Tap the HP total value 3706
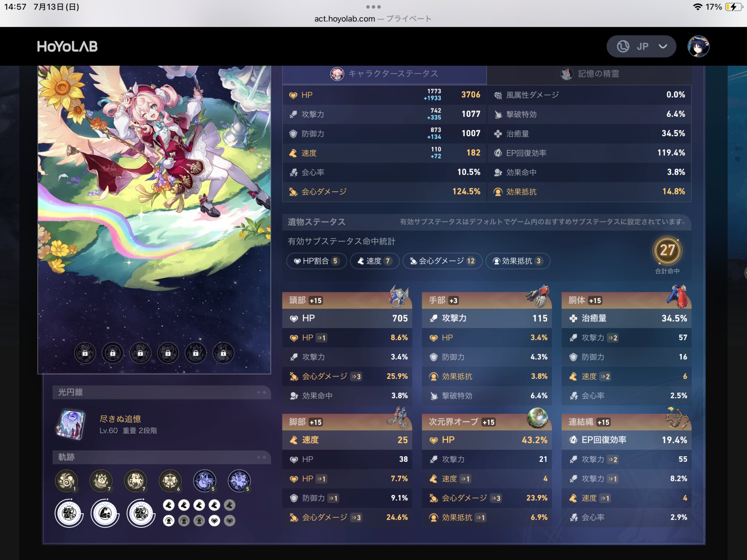The image size is (747, 560). click(x=471, y=95)
